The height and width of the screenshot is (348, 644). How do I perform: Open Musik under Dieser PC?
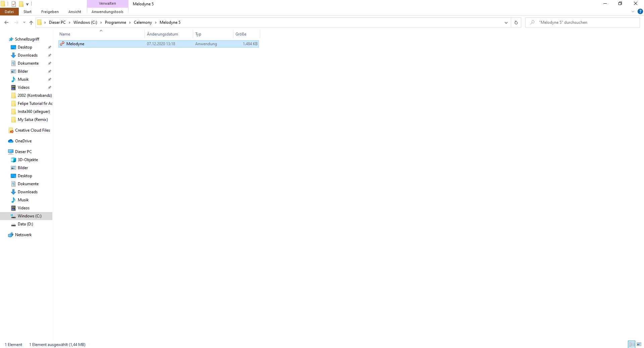coord(23,200)
